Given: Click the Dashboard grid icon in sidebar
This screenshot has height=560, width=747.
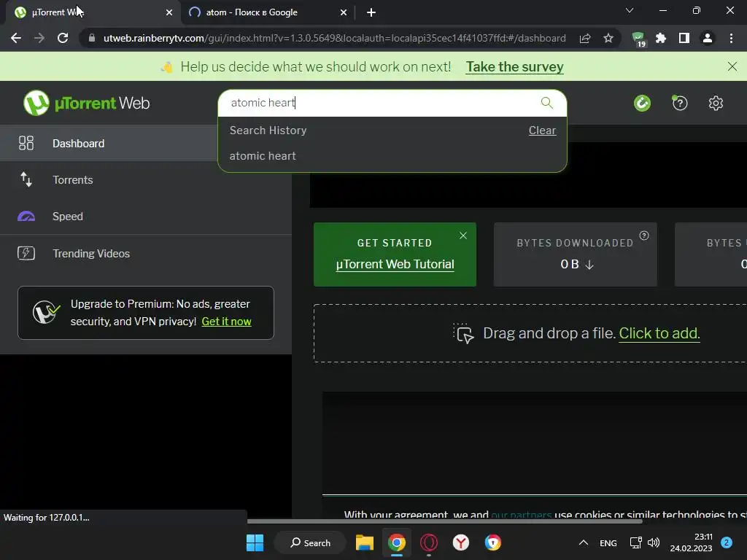Looking at the screenshot, I should coord(26,143).
